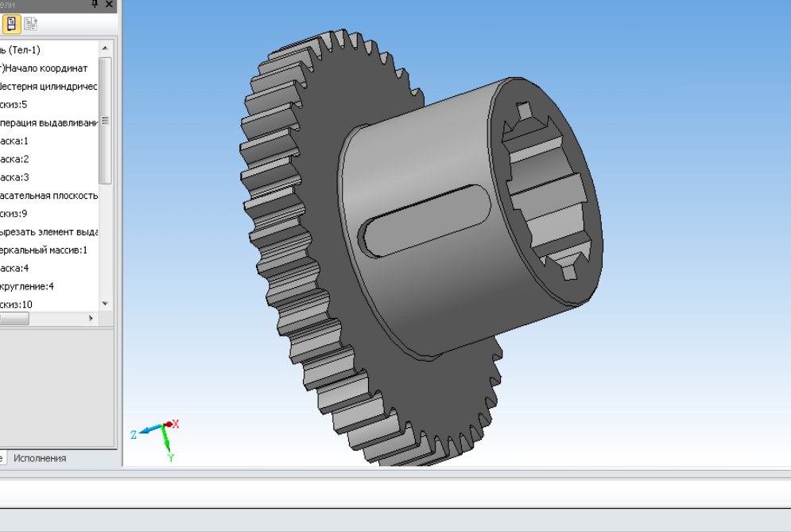Select the "Фаска:4" tree item
Viewport: 791px width, 532px height.
14,268
